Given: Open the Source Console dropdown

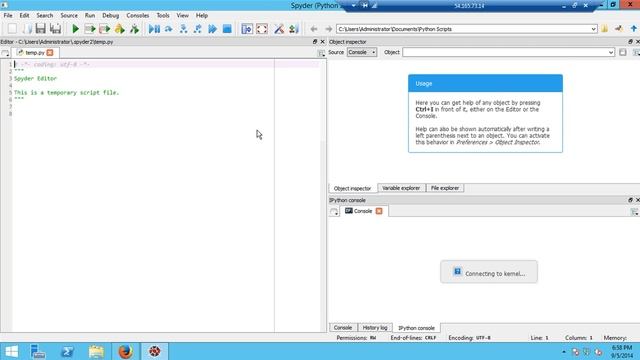Looking at the screenshot, I should (x=362, y=52).
